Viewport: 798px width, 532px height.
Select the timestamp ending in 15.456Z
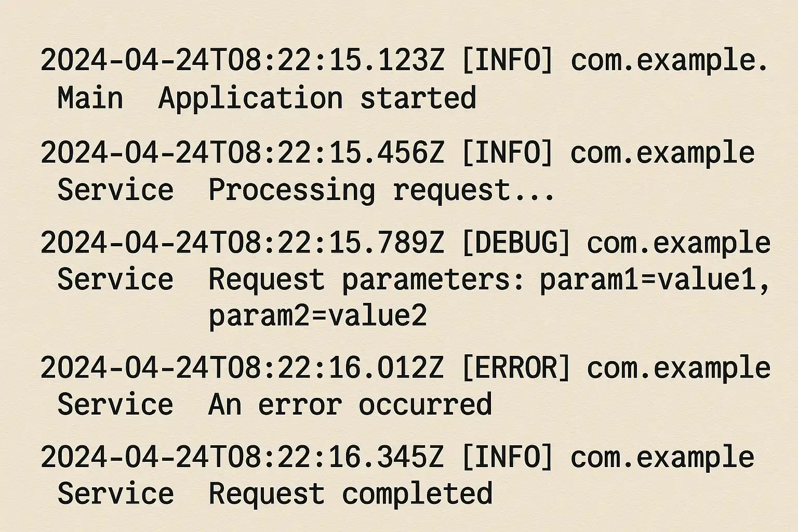(243, 153)
